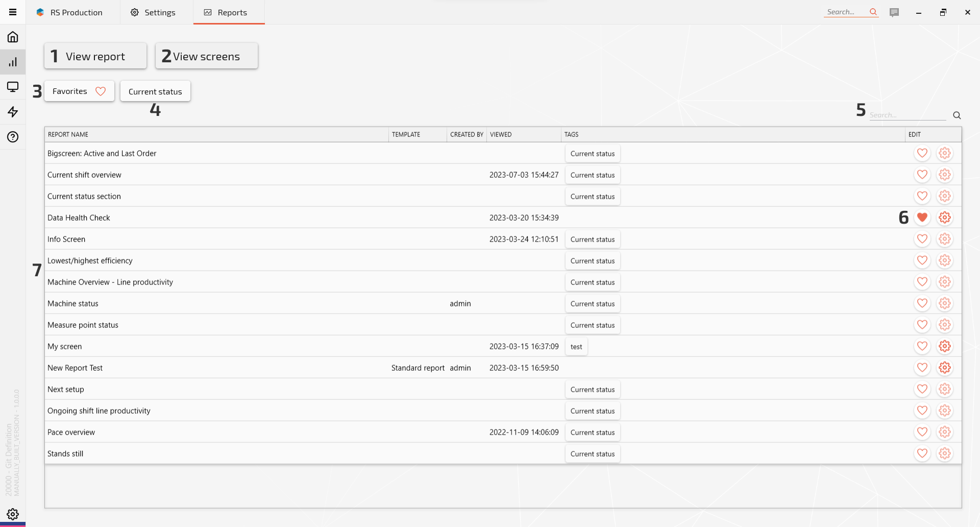This screenshot has width=980, height=527.
Task: Toggle the Favorites filter
Action: (79, 91)
